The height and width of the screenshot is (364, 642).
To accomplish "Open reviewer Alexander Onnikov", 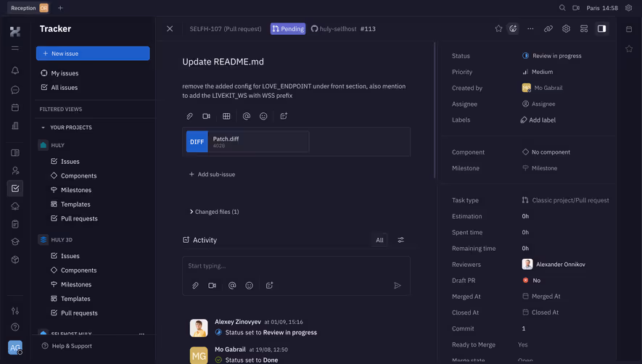I will [553, 264].
